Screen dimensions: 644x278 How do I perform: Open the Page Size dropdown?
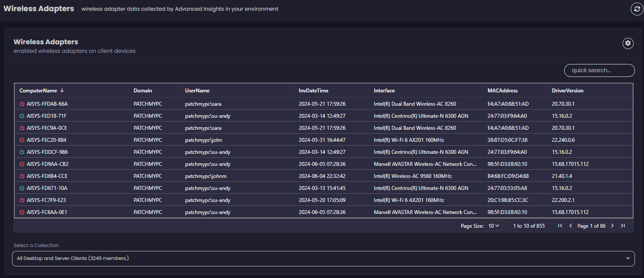[x=494, y=226]
